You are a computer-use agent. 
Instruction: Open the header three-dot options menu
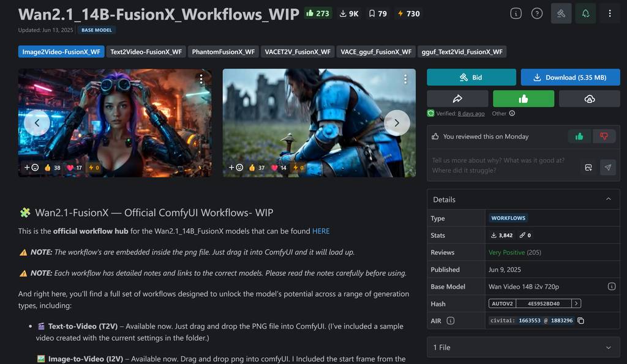609,13
